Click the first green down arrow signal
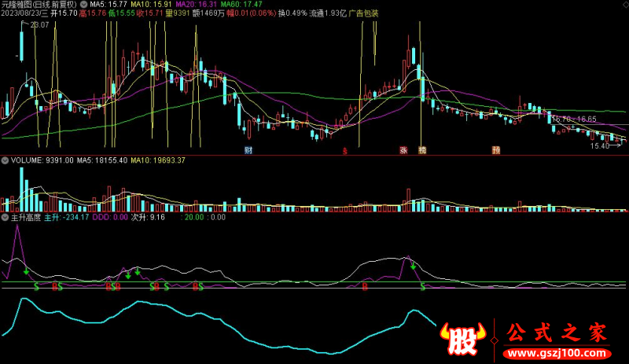The image size is (629, 364). (x=27, y=271)
